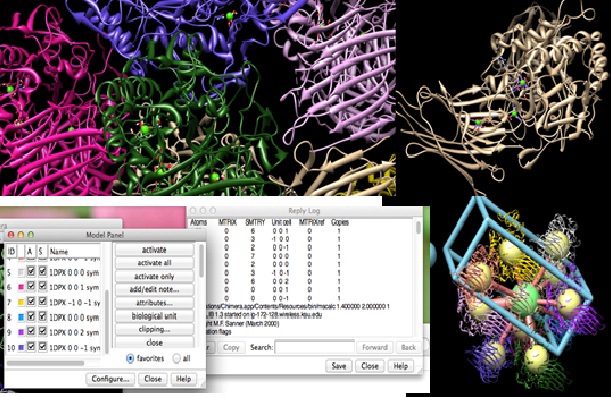Click the Search field in Reply Log
611x397 pixels.
tap(314, 346)
